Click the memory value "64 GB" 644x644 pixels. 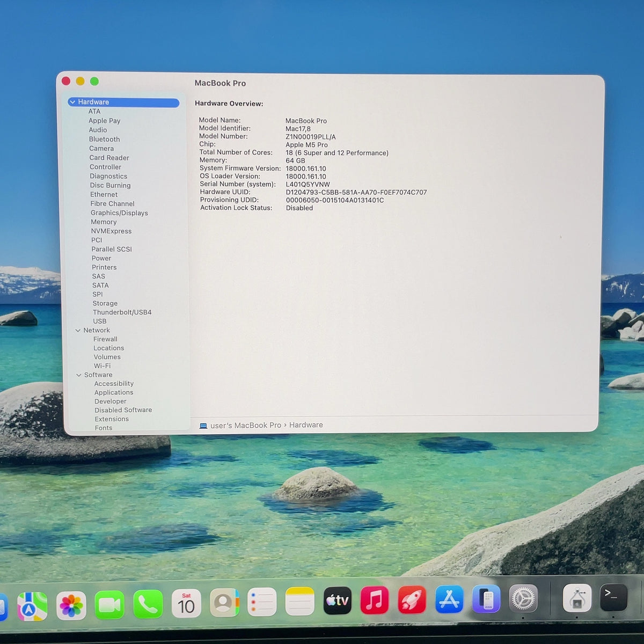point(295,160)
